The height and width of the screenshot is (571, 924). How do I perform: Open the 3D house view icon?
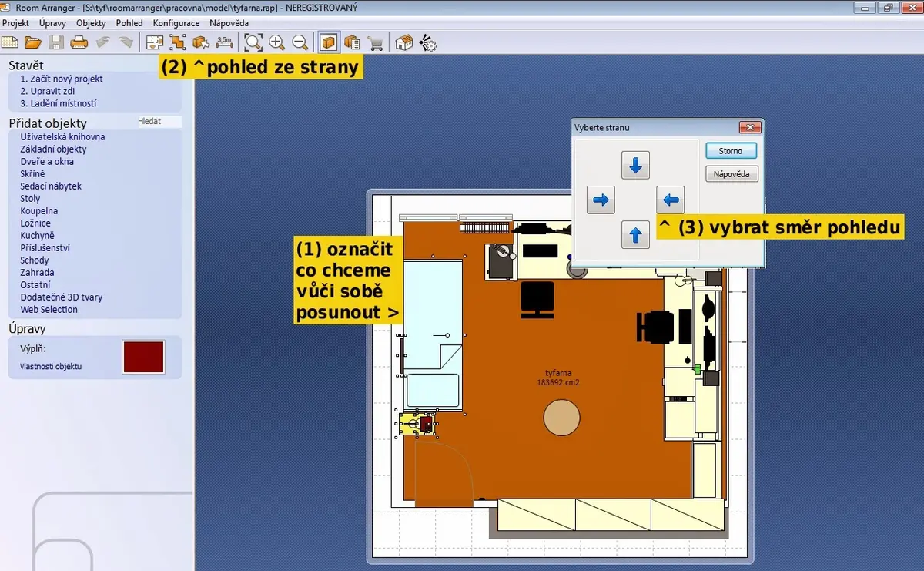(404, 42)
